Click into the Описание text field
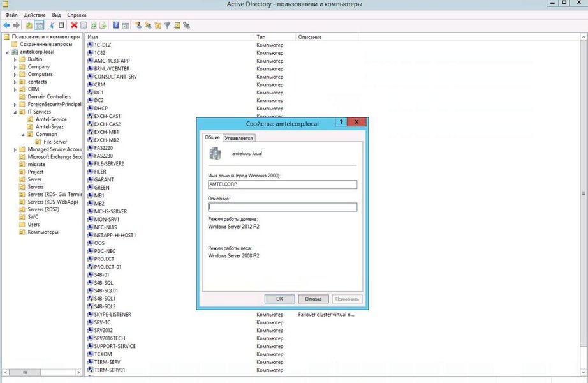 283,207
